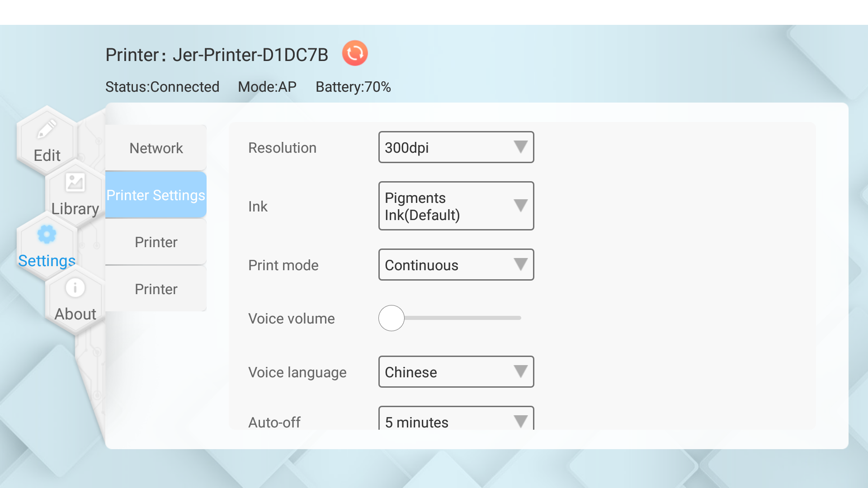The height and width of the screenshot is (488, 868).
Task: Click the refresh printer connection icon
Action: pyautogui.click(x=355, y=53)
